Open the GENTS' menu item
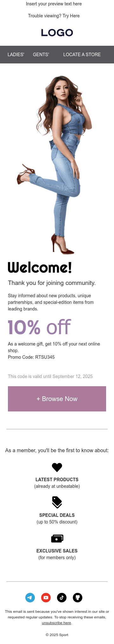The height and width of the screenshot is (644, 114). (x=41, y=55)
